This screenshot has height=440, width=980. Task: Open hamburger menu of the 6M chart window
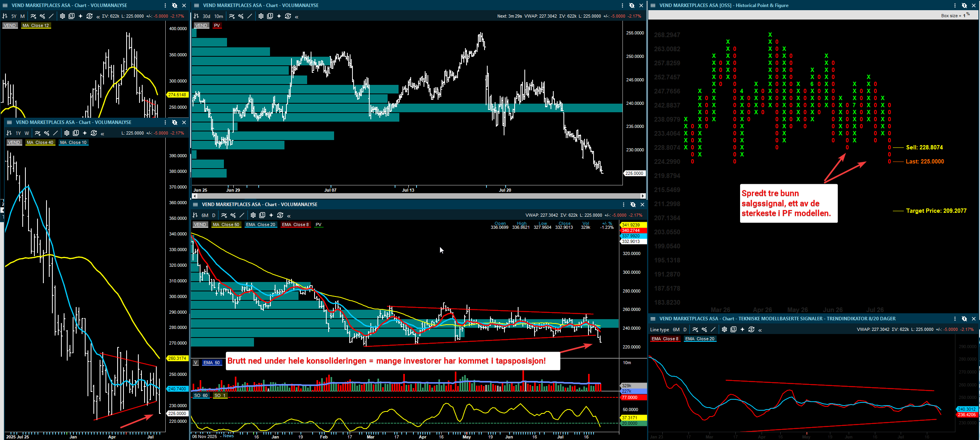pyautogui.click(x=195, y=205)
